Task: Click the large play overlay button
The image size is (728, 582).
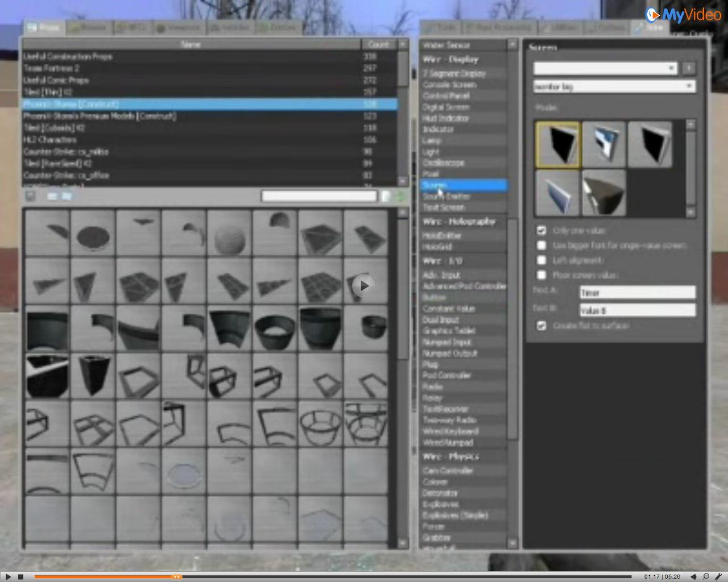Action: point(363,285)
